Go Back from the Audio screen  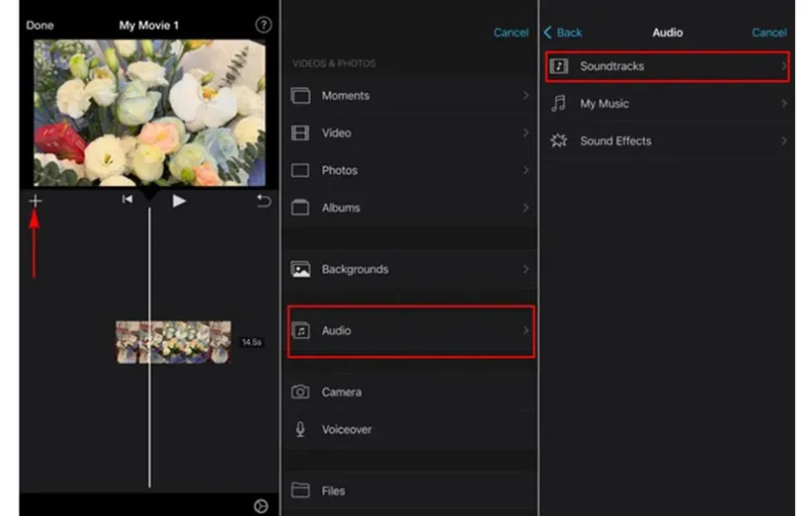click(x=563, y=33)
